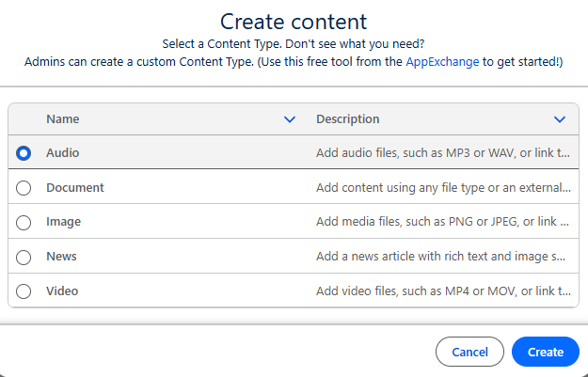Click the 'Create content' dialog title
Viewport: 588px width, 377px height.
[x=294, y=22]
